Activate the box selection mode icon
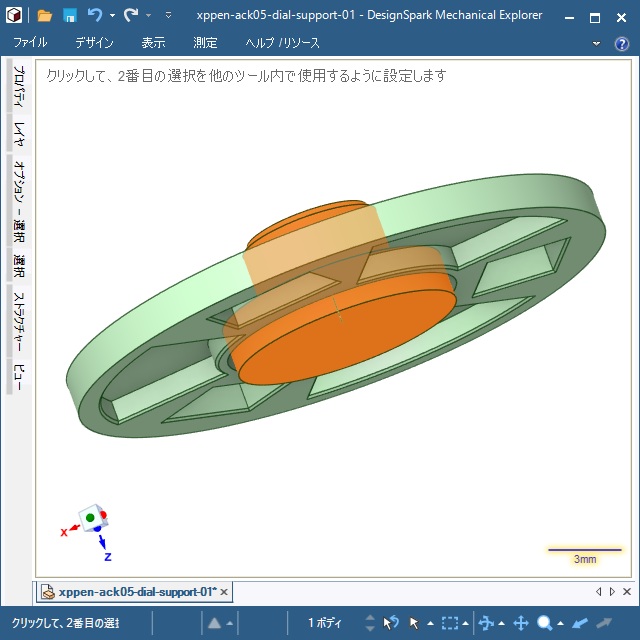This screenshot has height=640, width=640. [x=450, y=623]
